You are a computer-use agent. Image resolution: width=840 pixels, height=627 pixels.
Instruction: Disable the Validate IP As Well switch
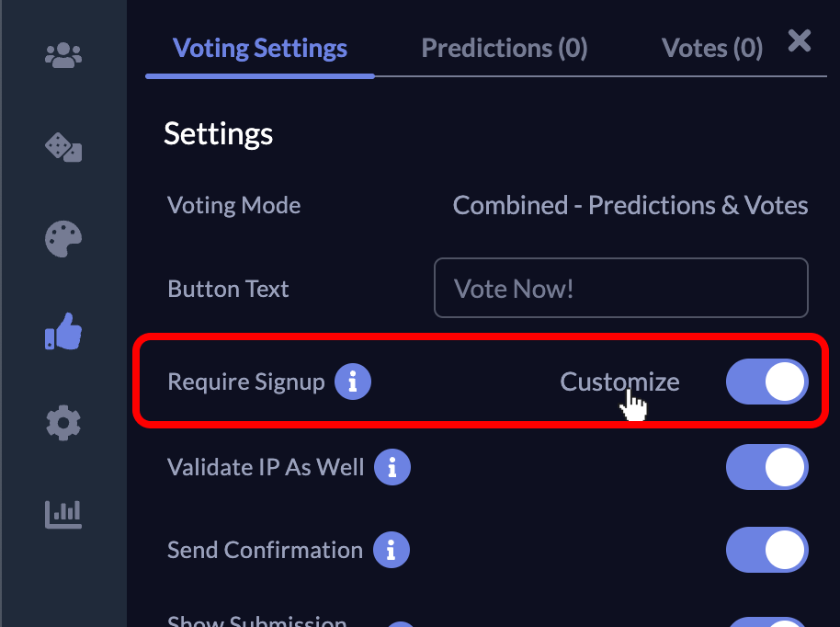[x=766, y=467]
